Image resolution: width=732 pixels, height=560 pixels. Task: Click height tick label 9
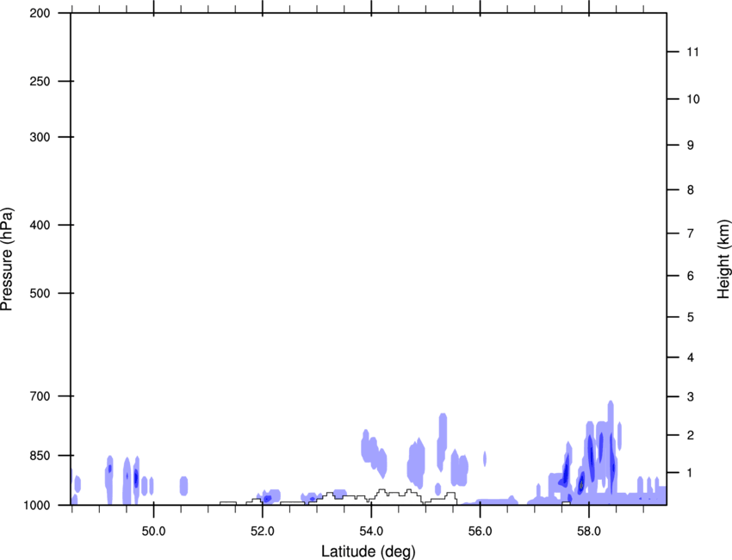click(691, 146)
